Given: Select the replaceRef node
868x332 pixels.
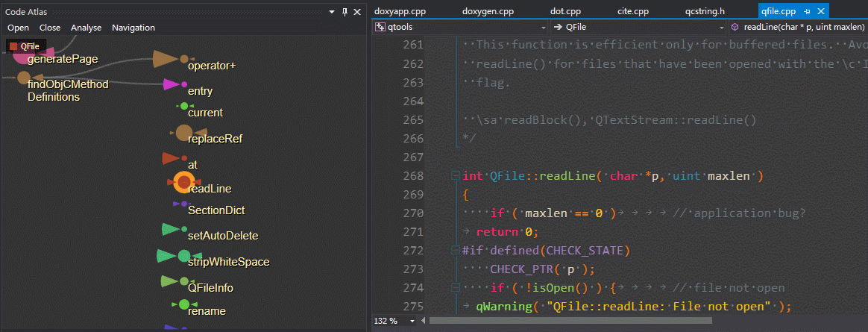Looking at the screenshot, I should (183, 133).
